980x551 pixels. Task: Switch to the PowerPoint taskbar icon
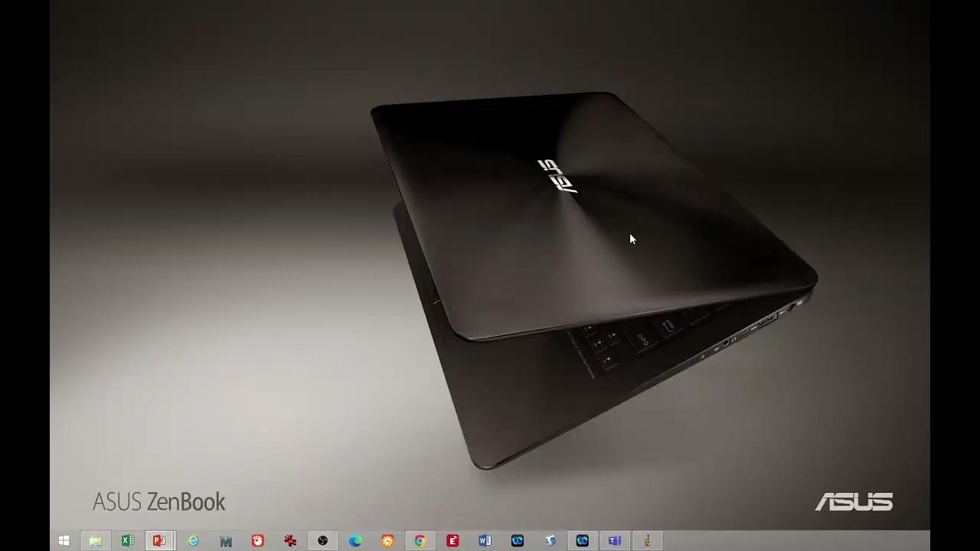(160, 541)
